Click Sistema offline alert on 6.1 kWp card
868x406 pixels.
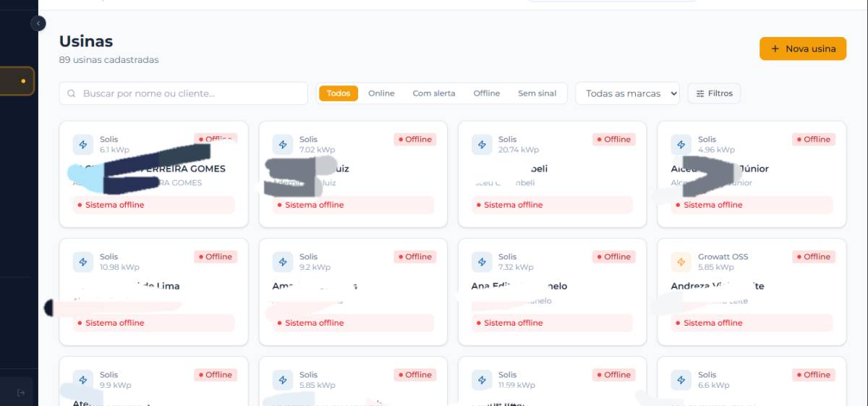[x=154, y=205]
